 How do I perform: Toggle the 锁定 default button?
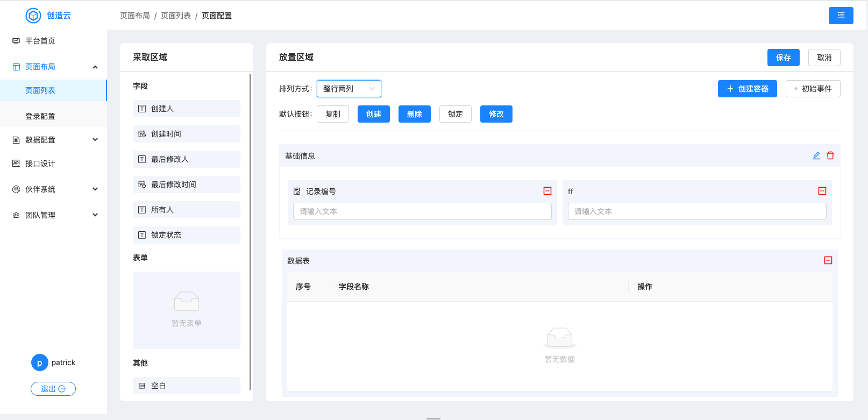tap(456, 114)
